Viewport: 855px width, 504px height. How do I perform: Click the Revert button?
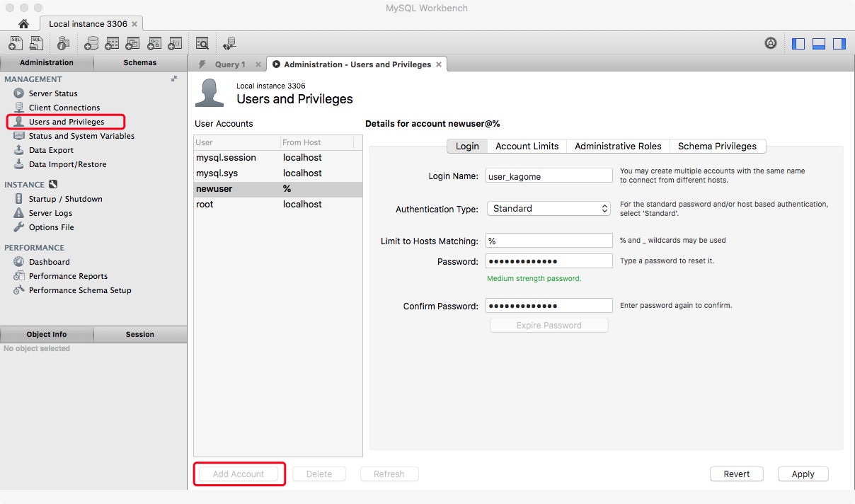[737, 474]
